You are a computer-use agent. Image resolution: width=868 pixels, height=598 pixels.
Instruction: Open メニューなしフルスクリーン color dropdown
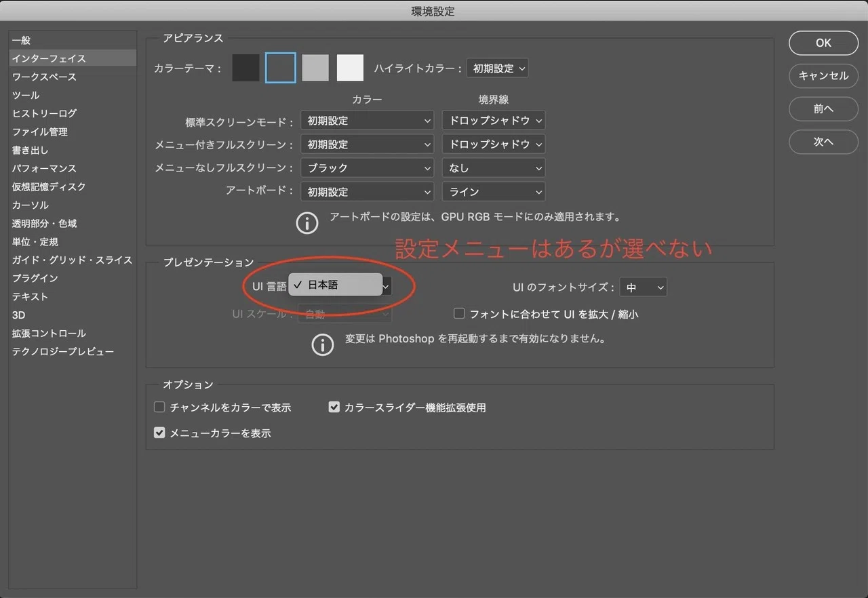pos(367,168)
